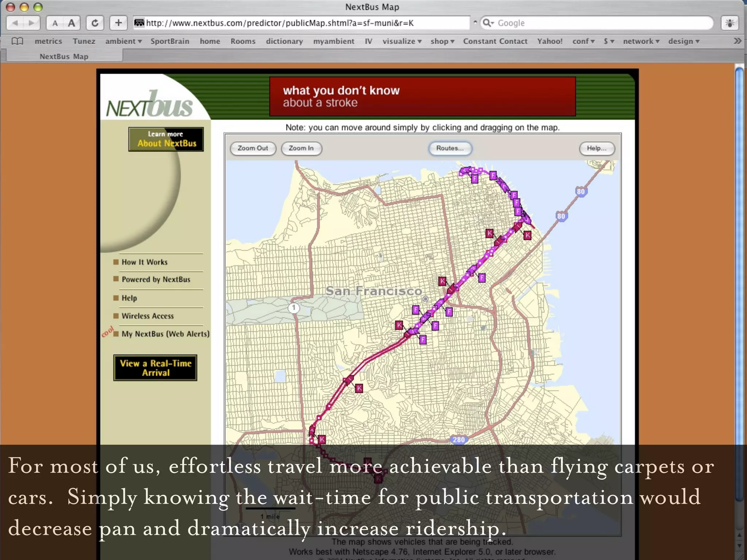Open the How It Works link
This screenshot has width=747, height=560.
[145, 262]
